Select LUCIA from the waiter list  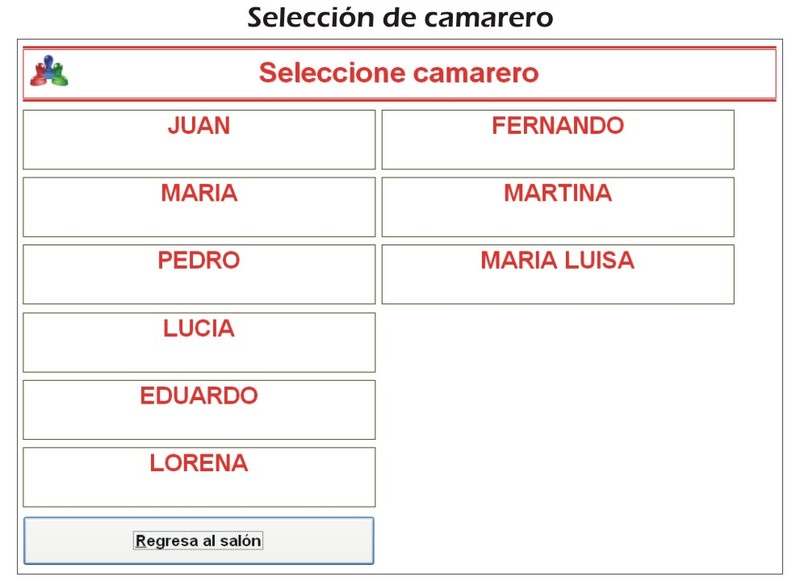(199, 342)
